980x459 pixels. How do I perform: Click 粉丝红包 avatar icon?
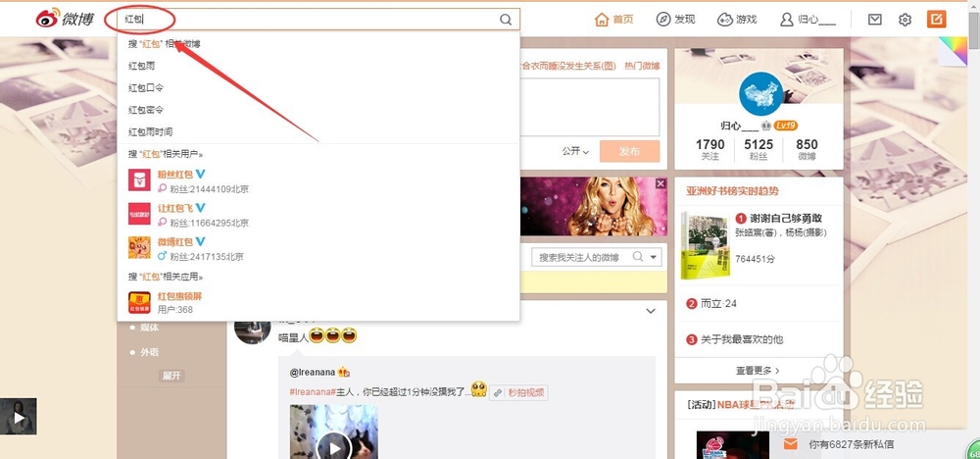pos(139,180)
